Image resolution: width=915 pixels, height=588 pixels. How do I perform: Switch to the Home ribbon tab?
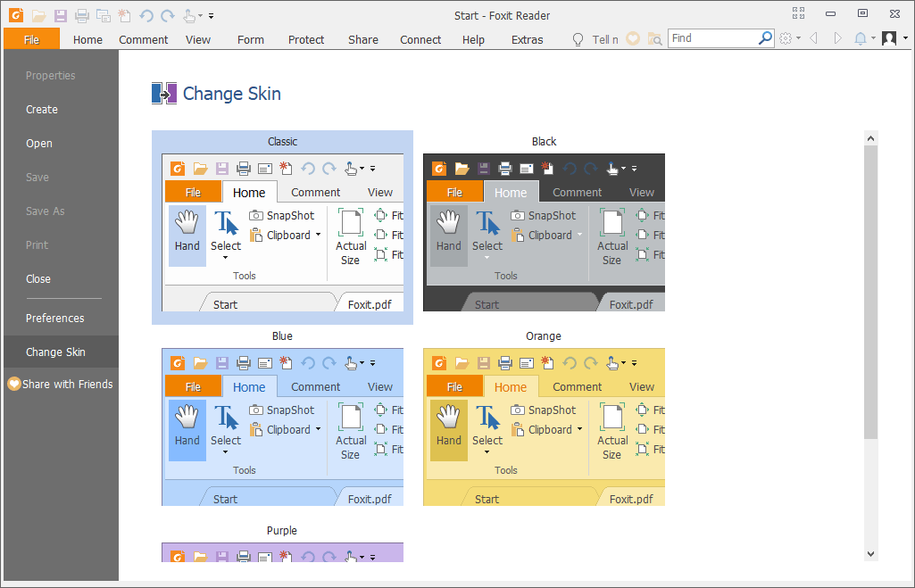click(87, 39)
